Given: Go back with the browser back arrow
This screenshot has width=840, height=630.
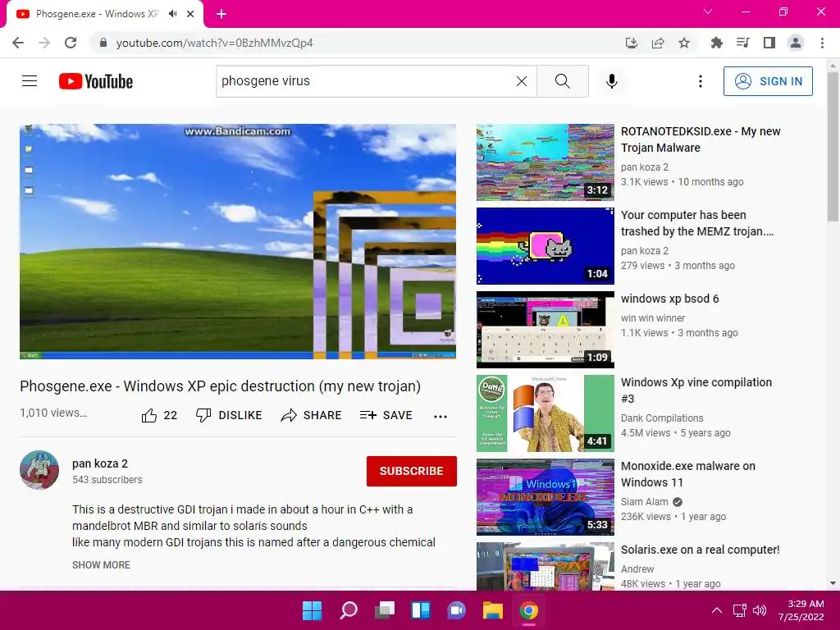Looking at the screenshot, I should [x=18, y=43].
